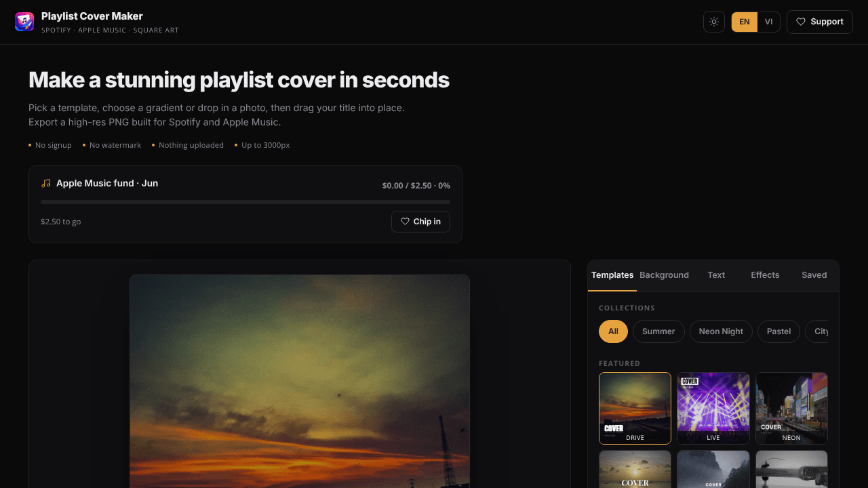
Task: Open the Templates tab
Action: point(612,275)
